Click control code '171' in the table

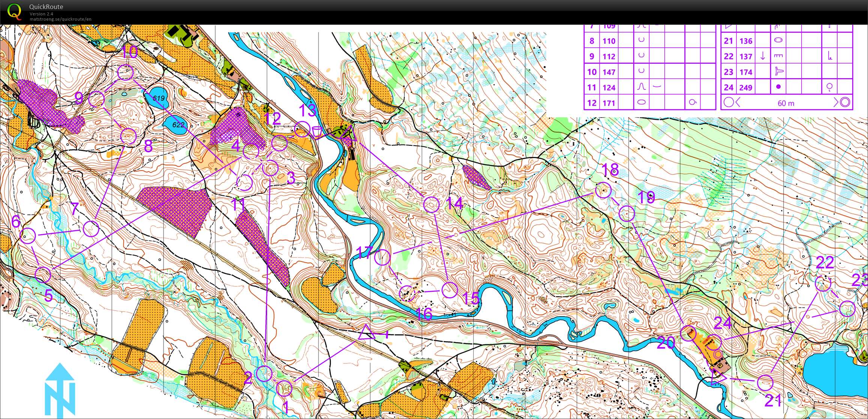click(x=609, y=103)
